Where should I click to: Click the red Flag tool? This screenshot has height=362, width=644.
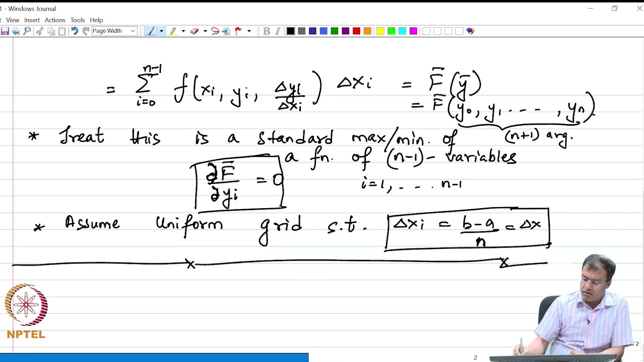click(238, 31)
